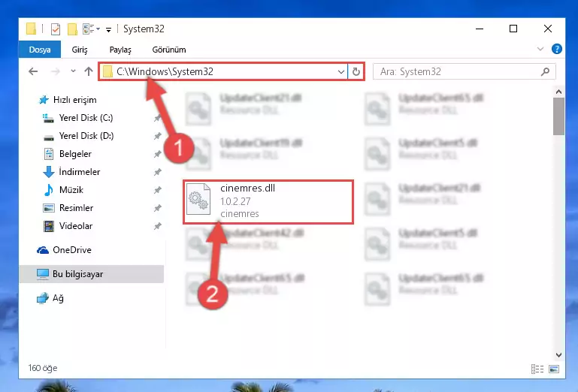This screenshot has width=578, height=392.
Task: Open the quick access toolbar customize dropdown
Action: [x=108, y=29]
